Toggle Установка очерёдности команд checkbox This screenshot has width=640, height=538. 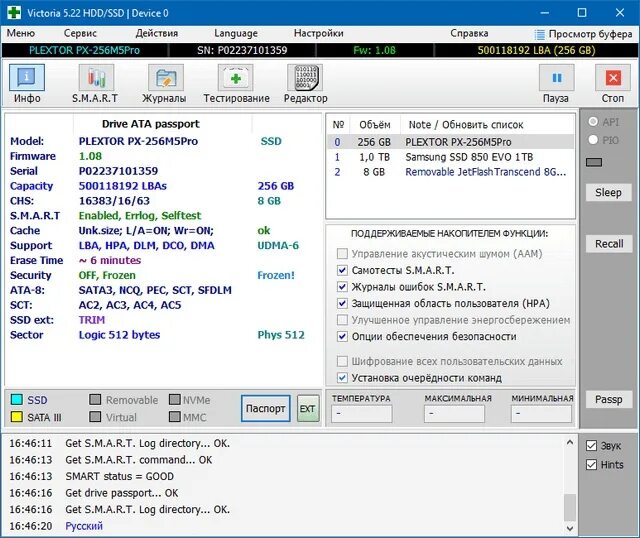[342, 378]
